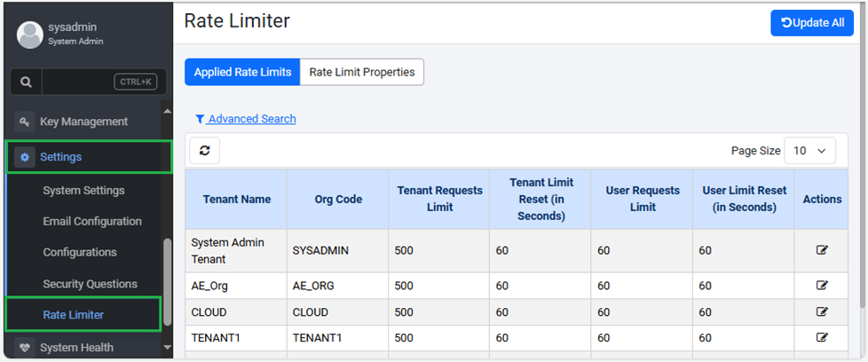The height and width of the screenshot is (362, 868).
Task: Open Configurations submenu item
Action: (x=80, y=252)
